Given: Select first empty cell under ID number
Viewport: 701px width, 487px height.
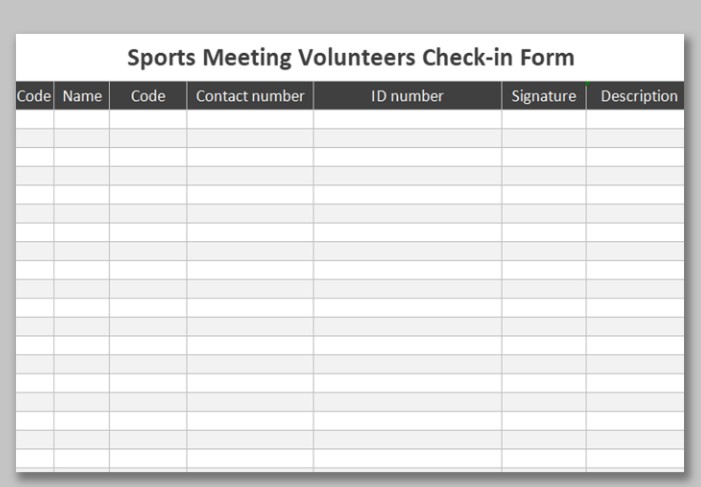Looking at the screenshot, I should tap(407, 119).
